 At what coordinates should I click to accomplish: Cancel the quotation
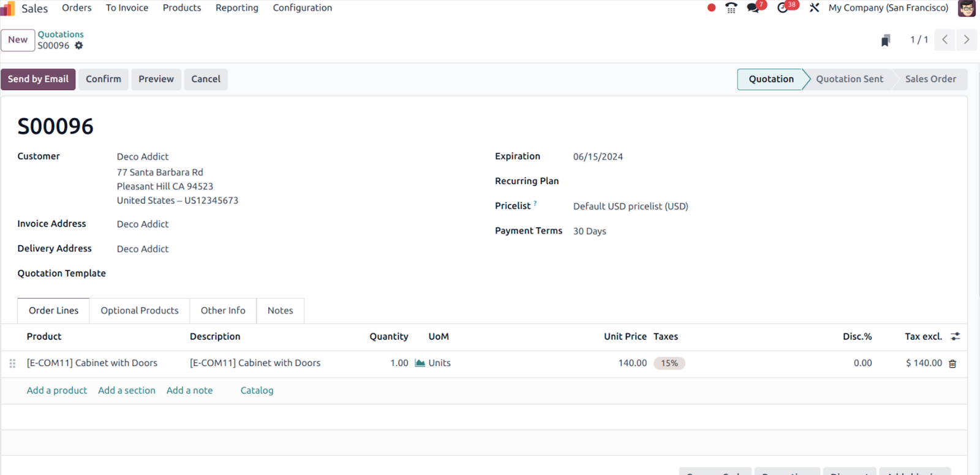click(206, 79)
